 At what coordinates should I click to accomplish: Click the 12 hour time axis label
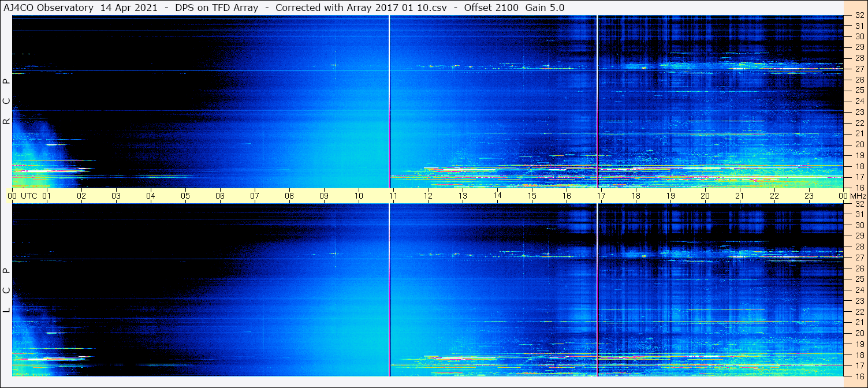428,196
